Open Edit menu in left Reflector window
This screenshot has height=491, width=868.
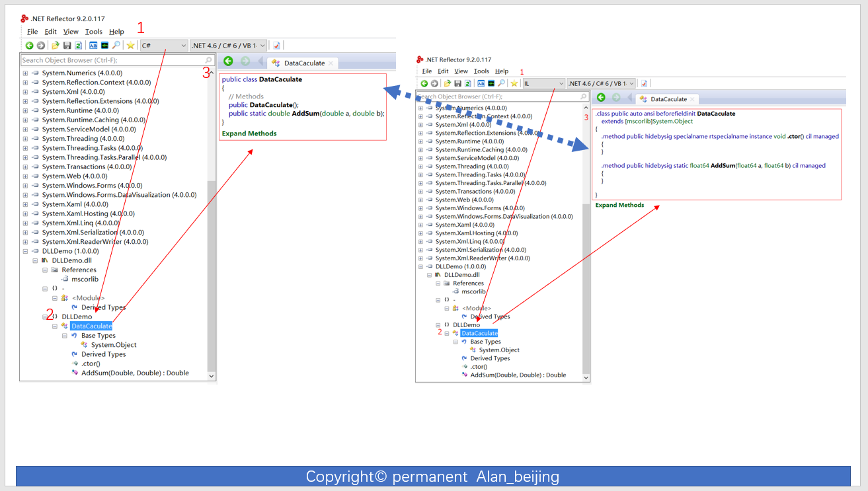[x=51, y=32]
